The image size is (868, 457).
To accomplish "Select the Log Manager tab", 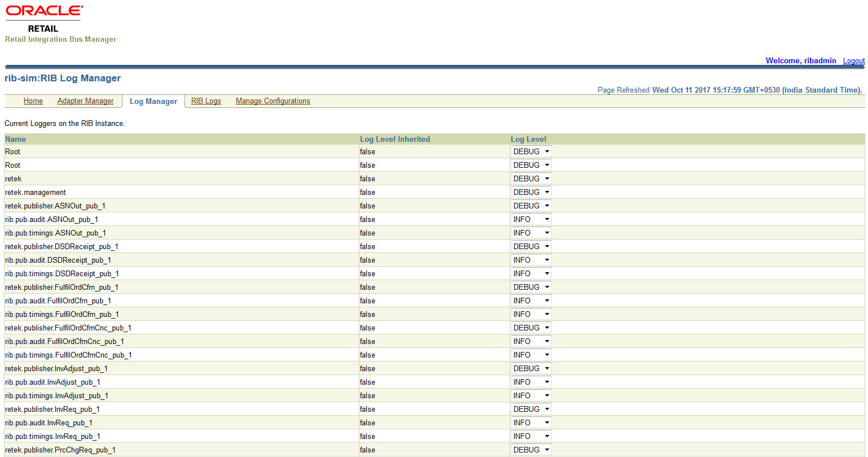I will pyautogui.click(x=153, y=101).
